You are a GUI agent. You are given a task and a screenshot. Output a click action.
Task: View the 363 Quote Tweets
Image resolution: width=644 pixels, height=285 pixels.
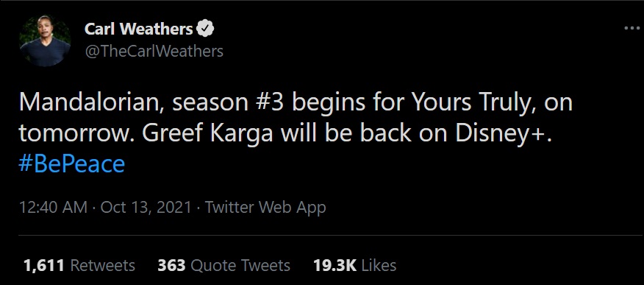(223, 265)
